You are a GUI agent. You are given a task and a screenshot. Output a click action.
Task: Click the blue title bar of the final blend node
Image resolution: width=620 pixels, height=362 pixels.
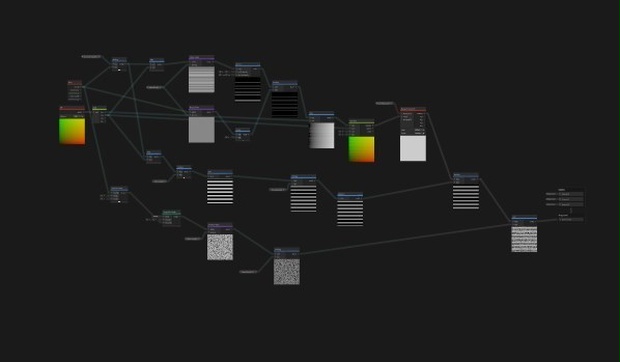click(x=524, y=217)
